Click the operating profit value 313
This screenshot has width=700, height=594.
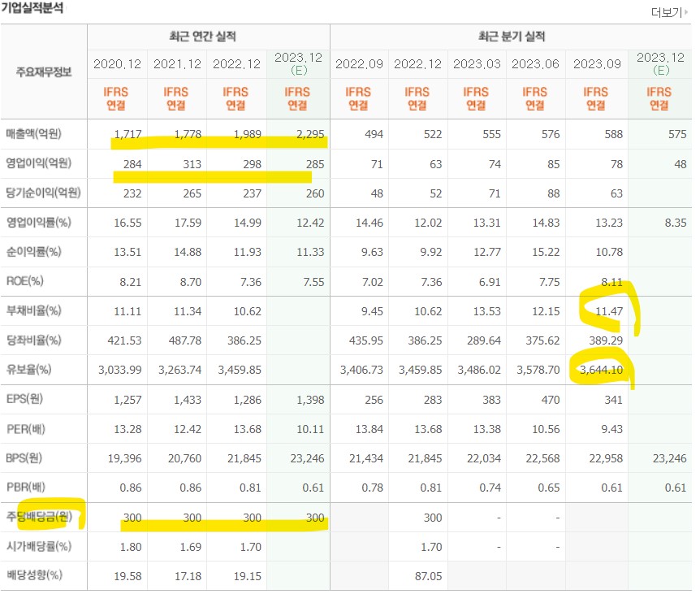(192, 164)
